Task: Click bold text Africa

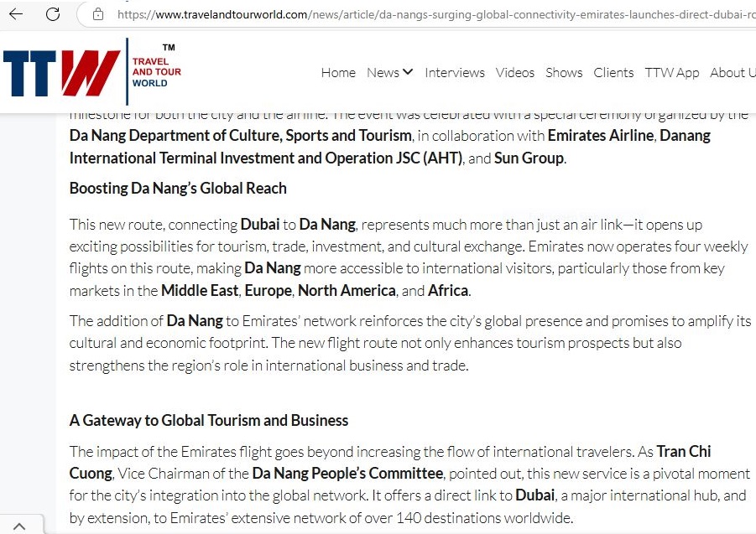Action: (x=448, y=291)
